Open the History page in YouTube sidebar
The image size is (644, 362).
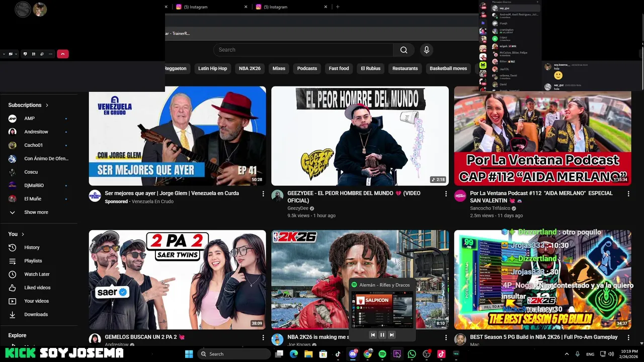click(32, 247)
